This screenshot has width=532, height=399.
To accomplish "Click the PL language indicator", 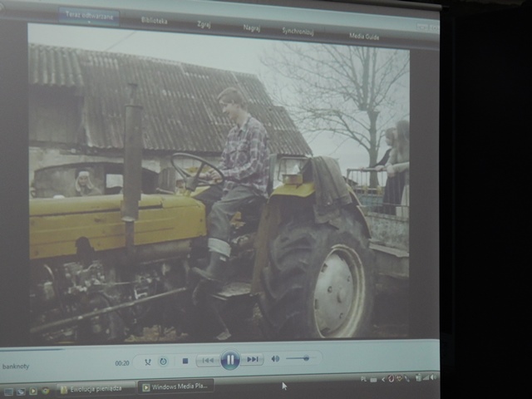I will pos(364,379).
